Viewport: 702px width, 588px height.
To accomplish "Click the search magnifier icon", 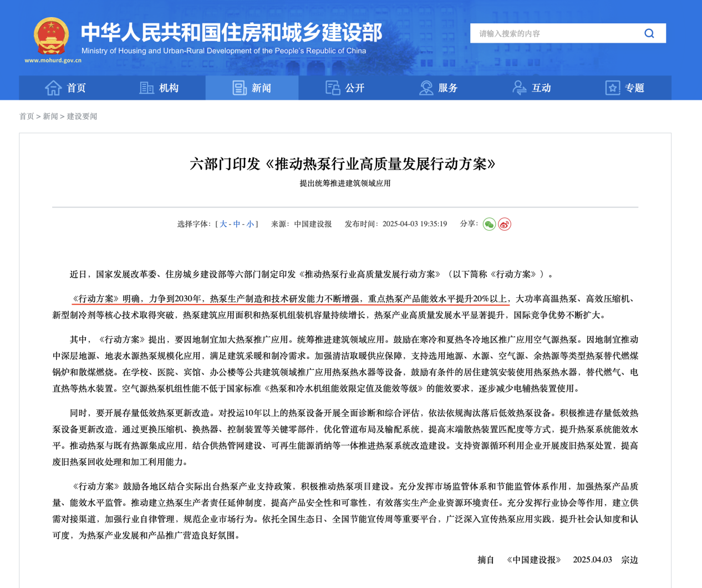I will 649,33.
